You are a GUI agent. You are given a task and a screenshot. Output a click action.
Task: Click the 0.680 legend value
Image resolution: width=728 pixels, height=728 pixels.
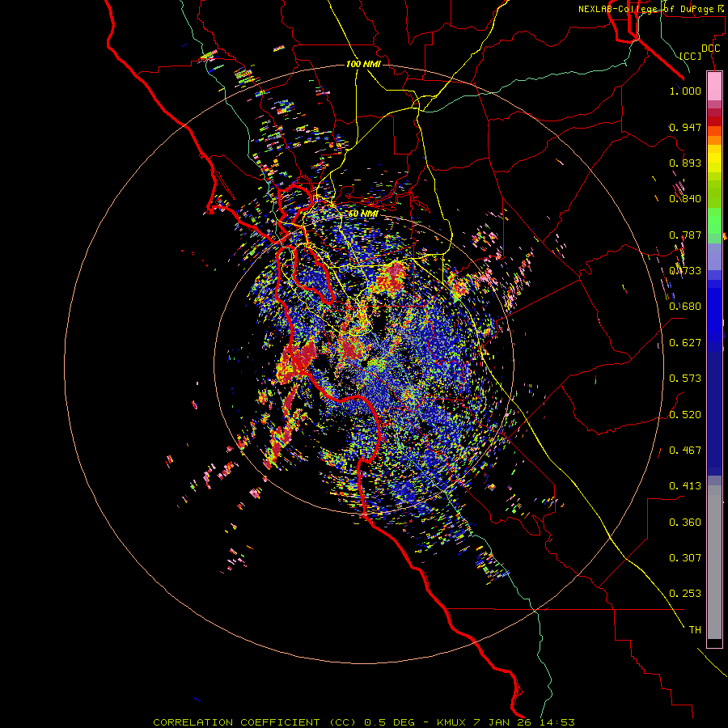pos(685,307)
